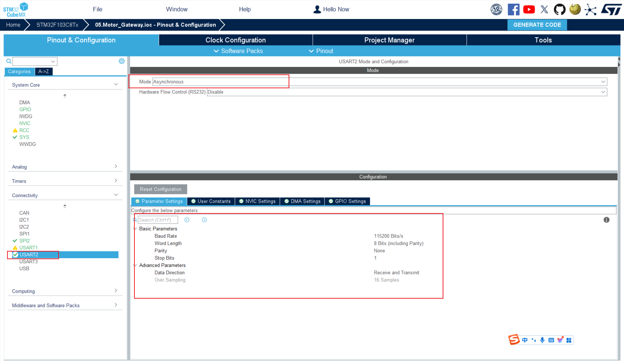
Task: Switch to Clock Configuration tab
Action: (235, 40)
